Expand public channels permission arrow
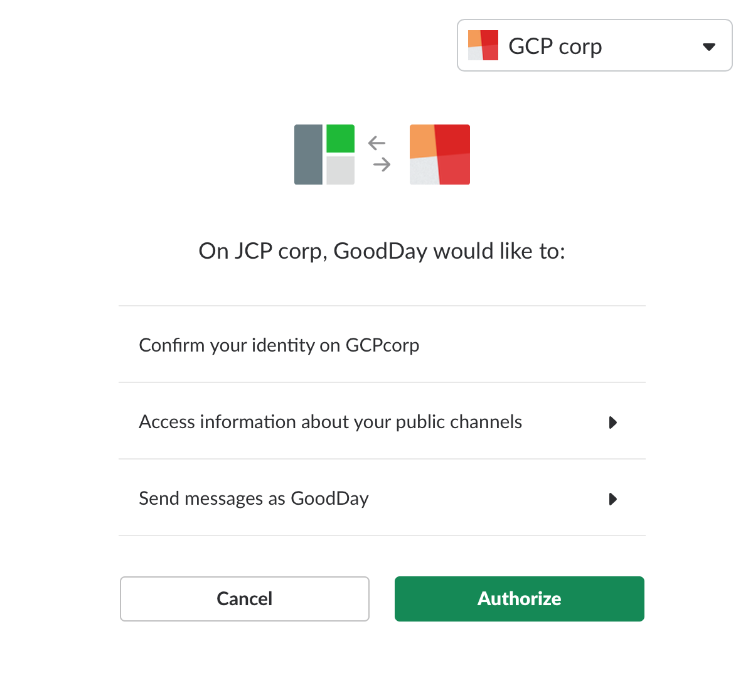Image resolution: width=753 pixels, height=700 pixels. click(613, 423)
